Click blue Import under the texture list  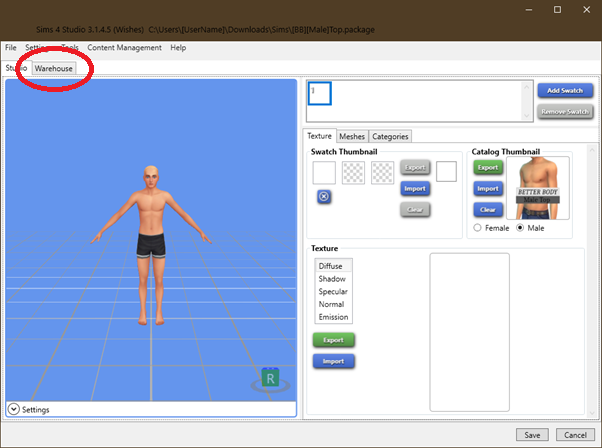click(x=333, y=361)
